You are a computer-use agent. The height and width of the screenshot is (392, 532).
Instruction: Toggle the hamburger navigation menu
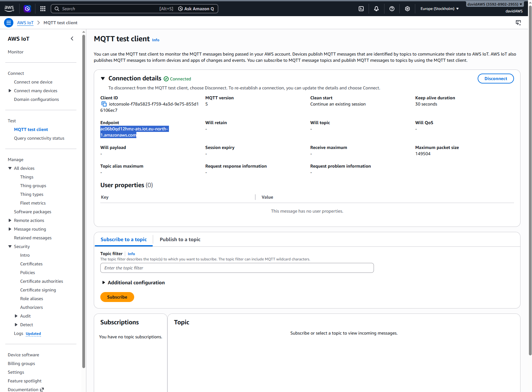click(9, 23)
